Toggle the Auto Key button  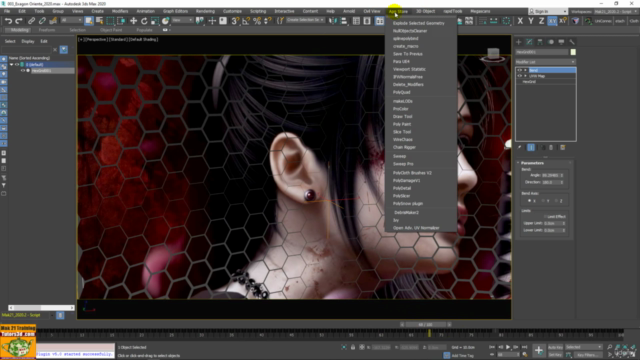[x=555, y=347]
